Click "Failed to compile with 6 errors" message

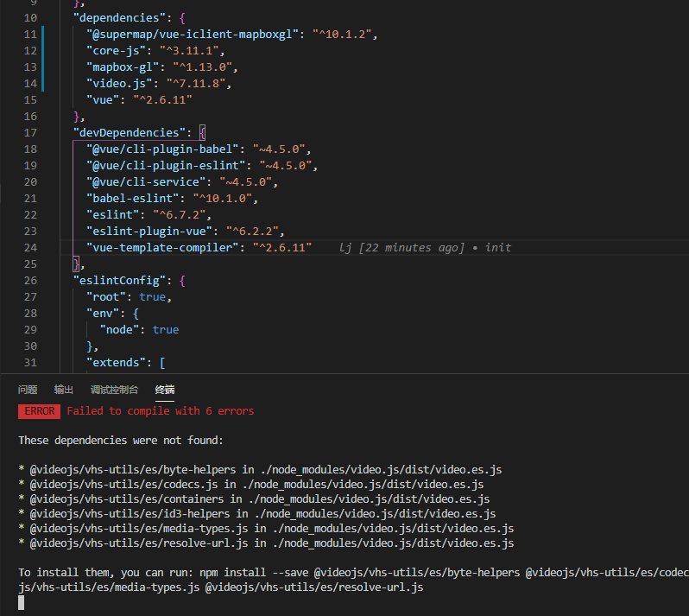click(x=161, y=411)
